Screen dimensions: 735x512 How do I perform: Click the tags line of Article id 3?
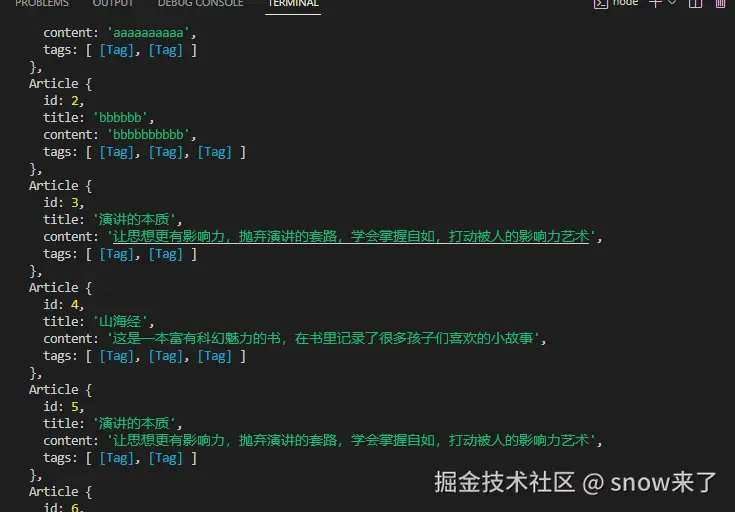coord(120,254)
